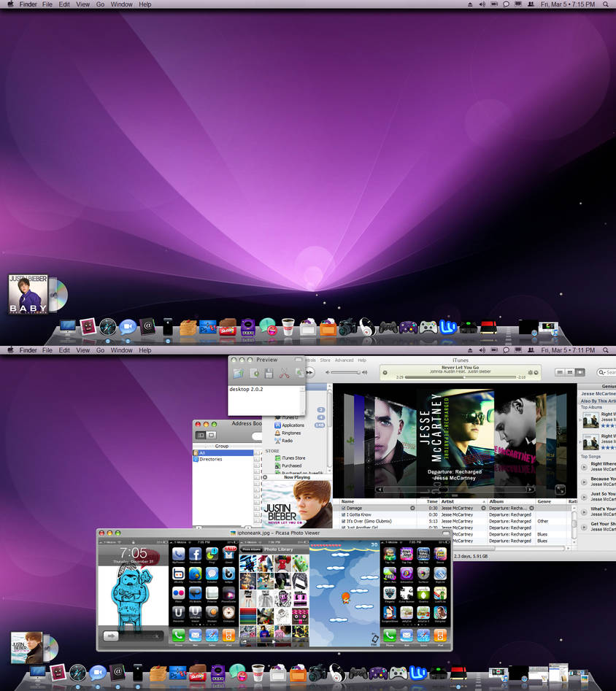Open Spotlight in the 7:15 PM menu bar
The height and width of the screenshot is (691, 616).
pos(606,4)
